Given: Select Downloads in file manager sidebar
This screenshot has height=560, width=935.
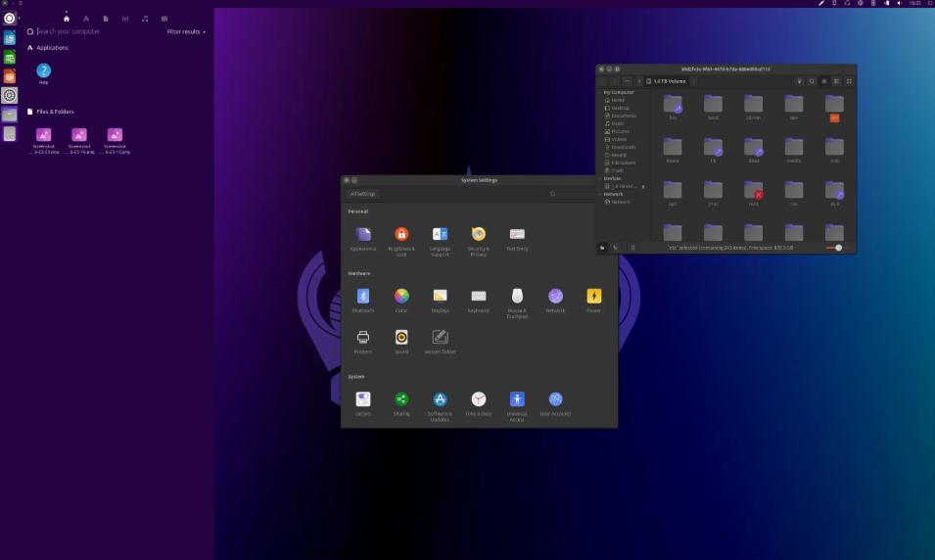Looking at the screenshot, I should point(624,147).
